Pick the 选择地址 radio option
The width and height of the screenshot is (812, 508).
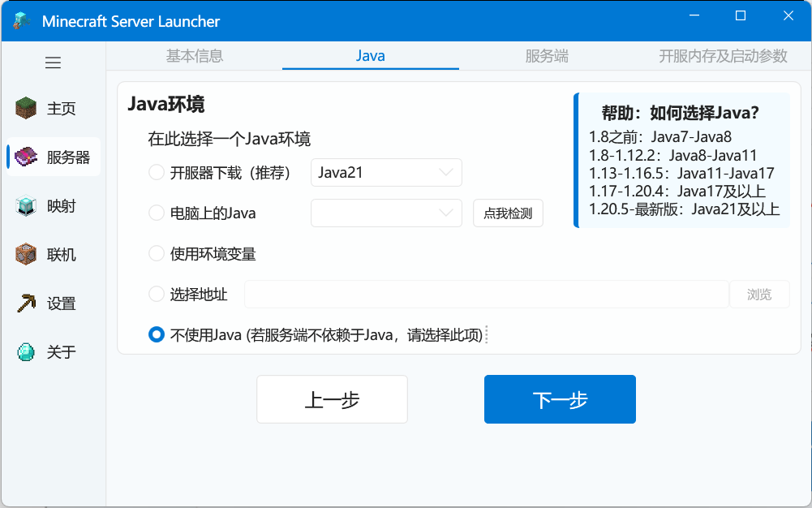(157, 294)
